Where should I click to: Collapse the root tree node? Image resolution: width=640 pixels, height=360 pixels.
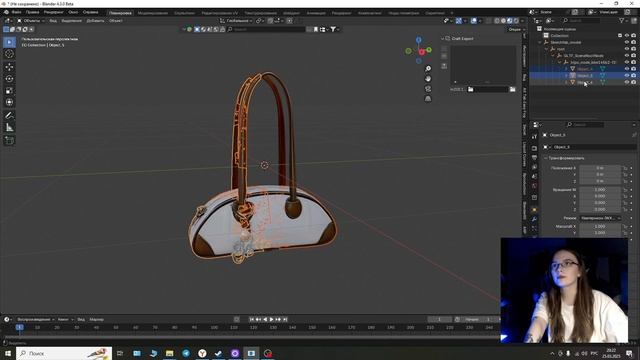pos(547,49)
